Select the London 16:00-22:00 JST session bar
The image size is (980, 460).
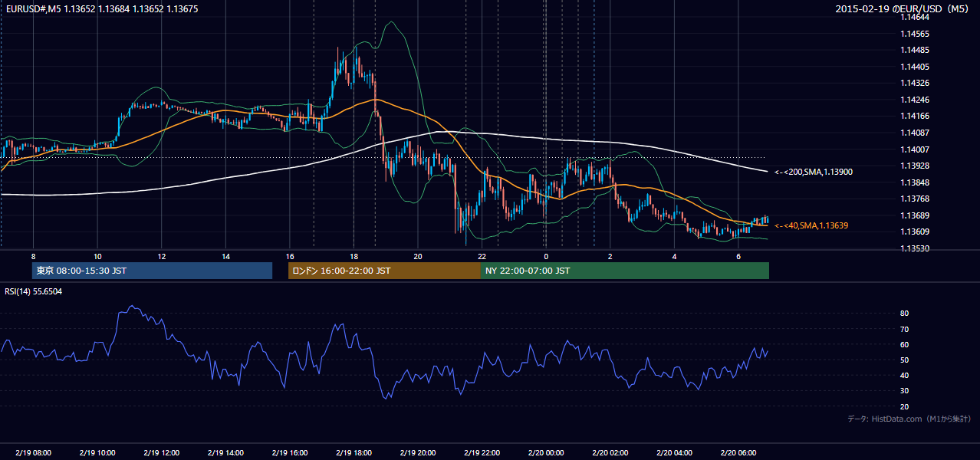[x=384, y=271]
